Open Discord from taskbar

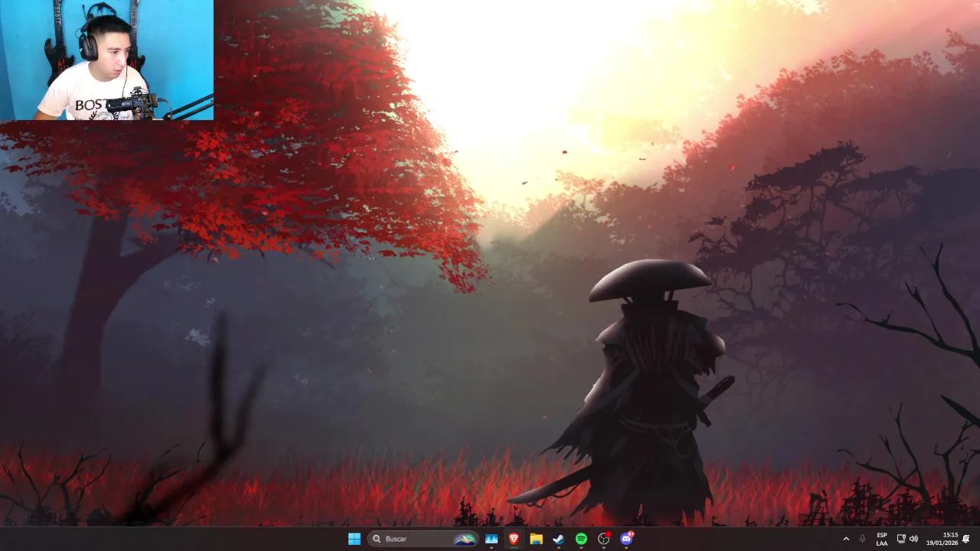[x=627, y=539]
